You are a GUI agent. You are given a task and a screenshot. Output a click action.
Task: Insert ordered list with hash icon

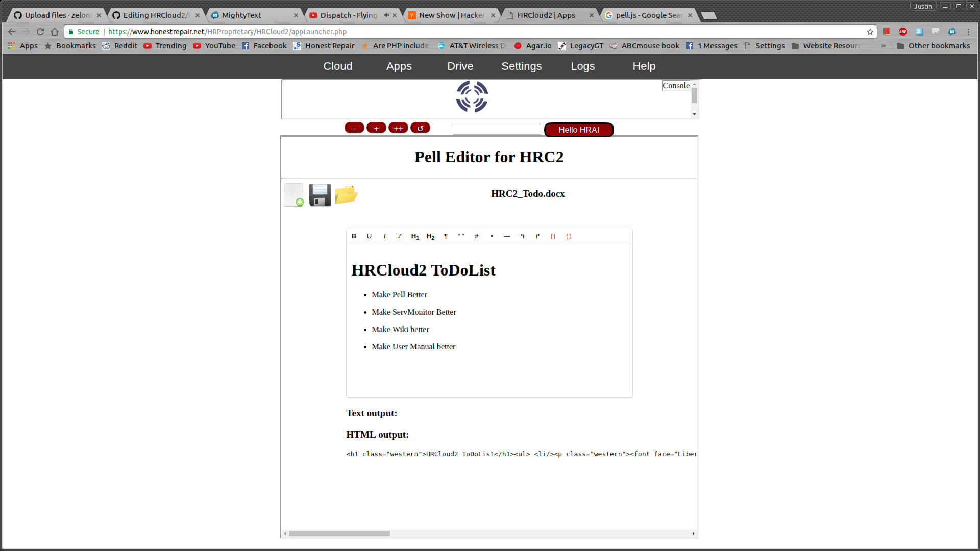(x=477, y=236)
